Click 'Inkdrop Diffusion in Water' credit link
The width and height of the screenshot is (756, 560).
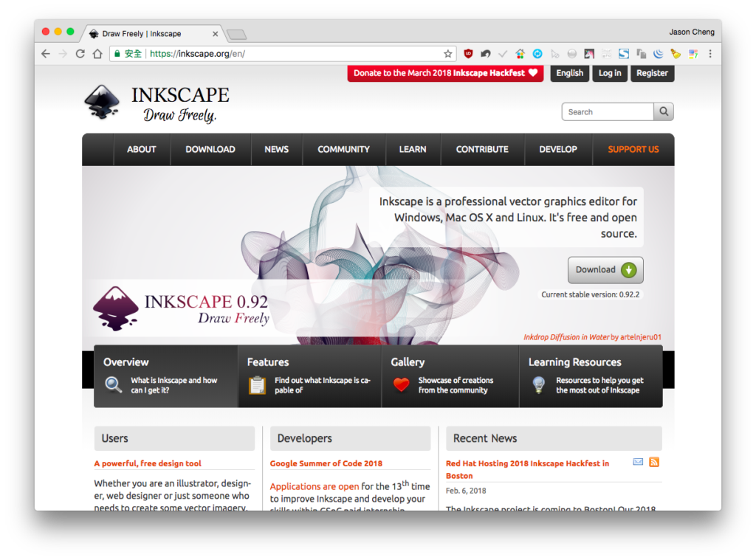pyautogui.click(x=566, y=337)
